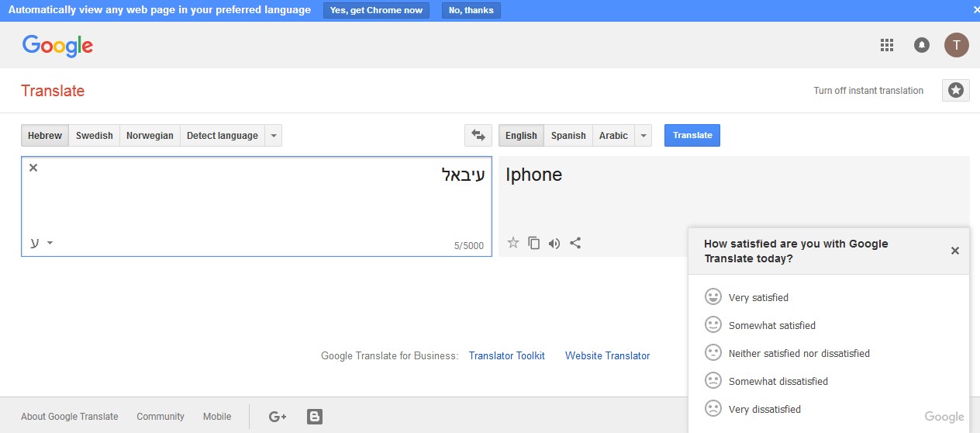Open Google notifications bell

pyautogui.click(x=921, y=45)
